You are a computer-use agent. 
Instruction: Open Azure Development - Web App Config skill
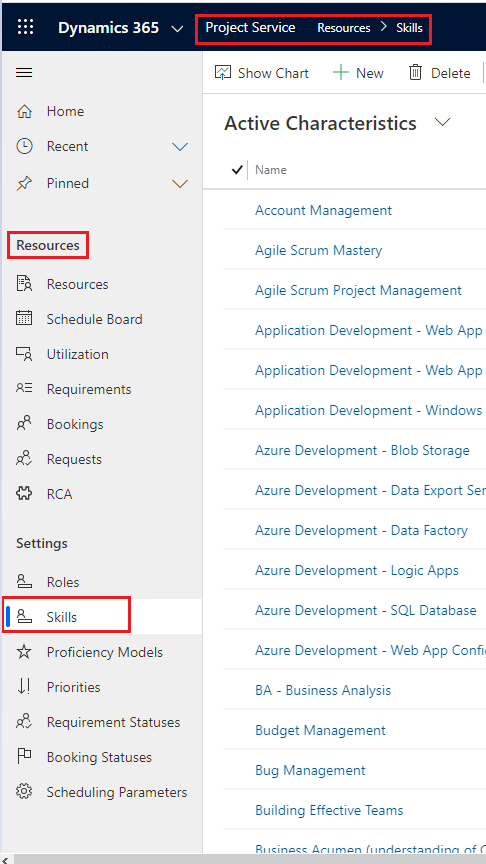click(x=370, y=651)
